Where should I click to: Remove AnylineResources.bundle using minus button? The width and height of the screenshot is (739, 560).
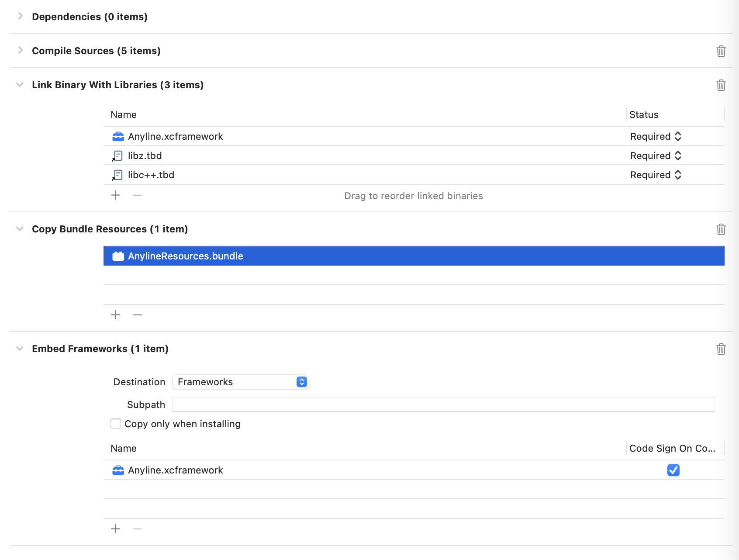coord(137,315)
